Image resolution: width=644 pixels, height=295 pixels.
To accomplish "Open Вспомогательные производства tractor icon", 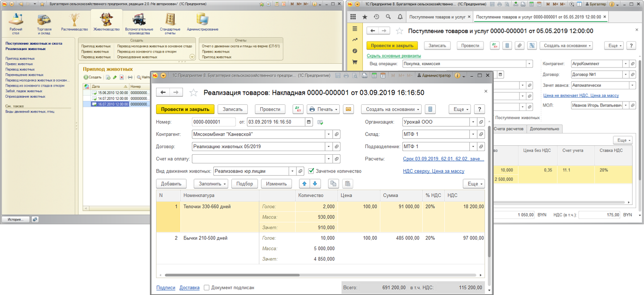I will point(139,23).
